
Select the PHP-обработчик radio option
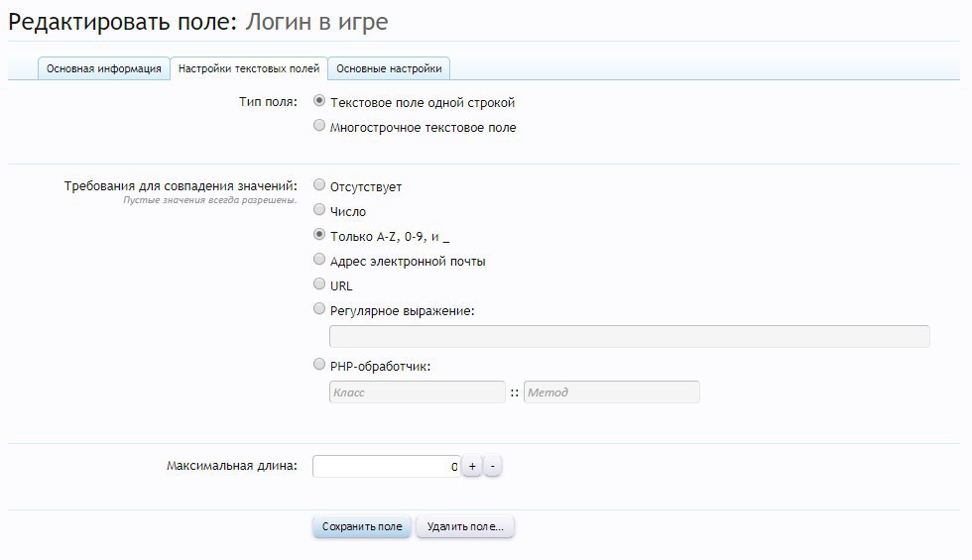(319, 365)
